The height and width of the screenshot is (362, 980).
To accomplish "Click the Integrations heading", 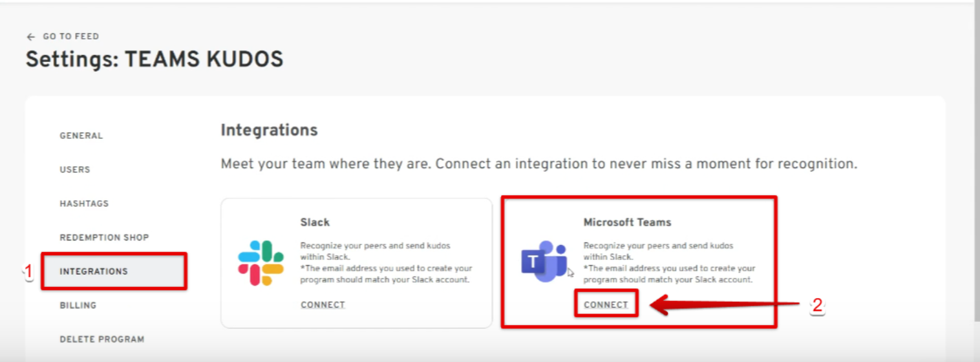I will tap(269, 130).
